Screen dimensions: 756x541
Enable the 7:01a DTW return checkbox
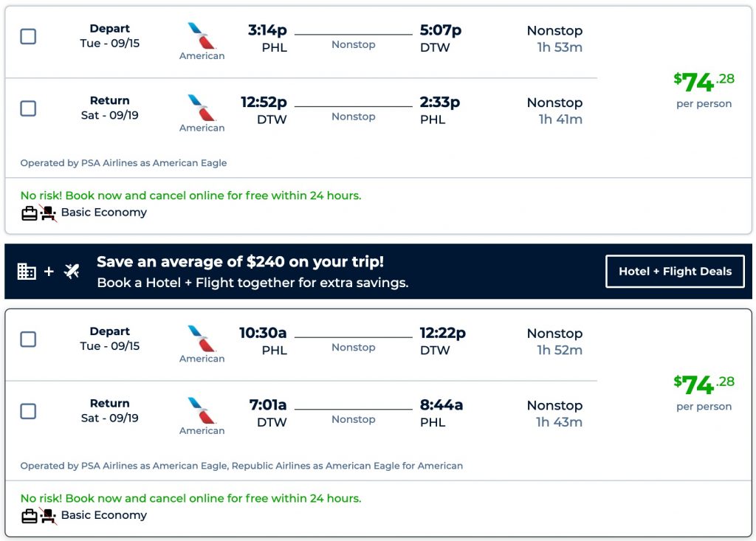[x=28, y=411]
